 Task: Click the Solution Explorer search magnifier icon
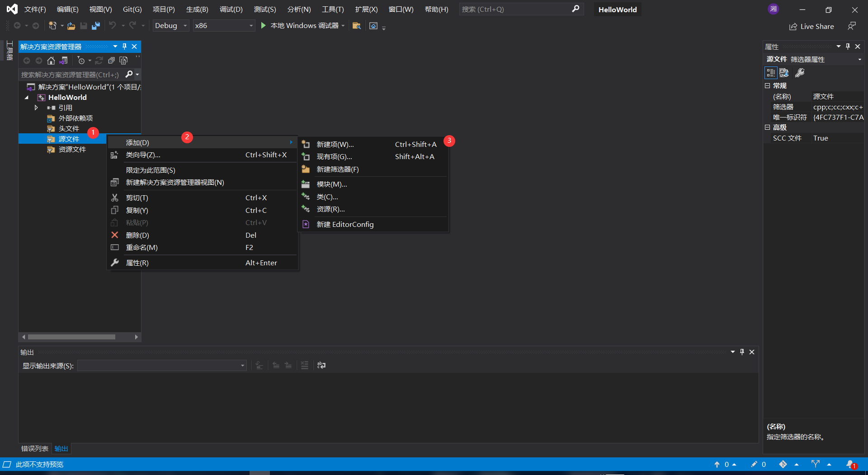tap(129, 74)
